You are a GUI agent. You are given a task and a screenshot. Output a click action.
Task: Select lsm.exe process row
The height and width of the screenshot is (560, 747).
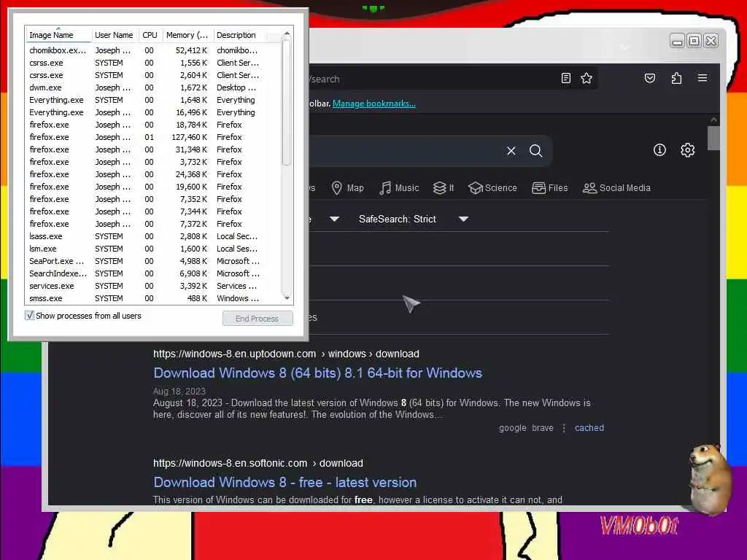[x=152, y=249]
